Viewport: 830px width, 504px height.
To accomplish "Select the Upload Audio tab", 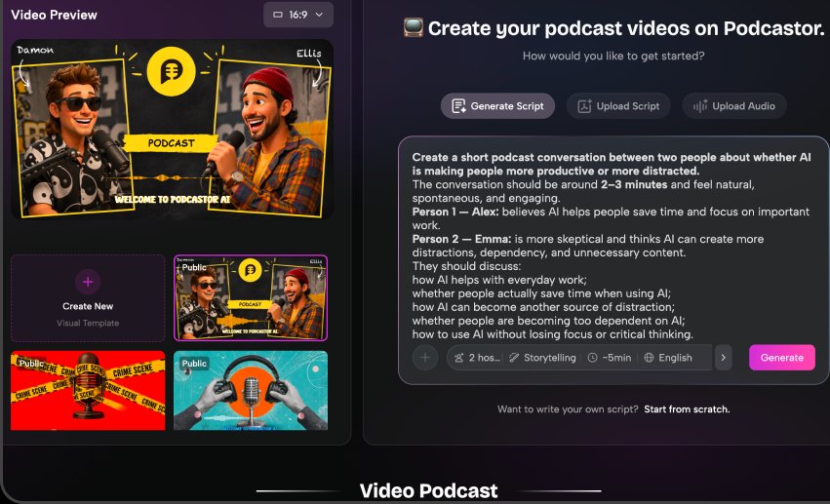I will 734,106.
